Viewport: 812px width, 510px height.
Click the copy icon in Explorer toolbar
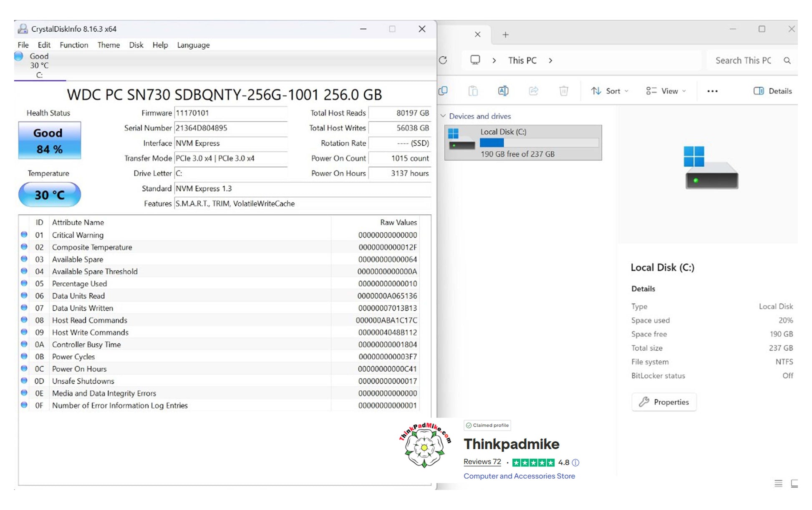coord(443,91)
